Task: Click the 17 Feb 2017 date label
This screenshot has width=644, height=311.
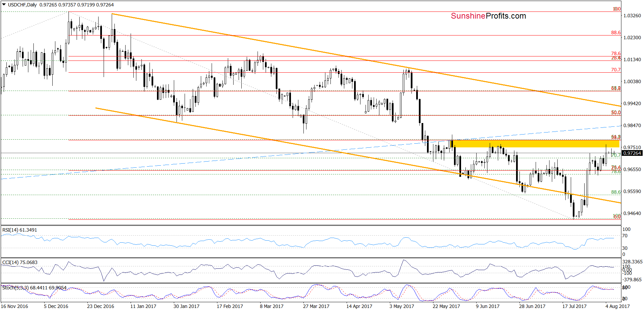Action: click(230, 306)
